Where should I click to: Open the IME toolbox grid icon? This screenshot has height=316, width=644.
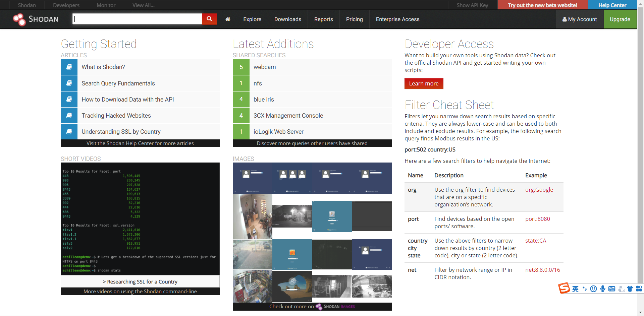(639, 289)
